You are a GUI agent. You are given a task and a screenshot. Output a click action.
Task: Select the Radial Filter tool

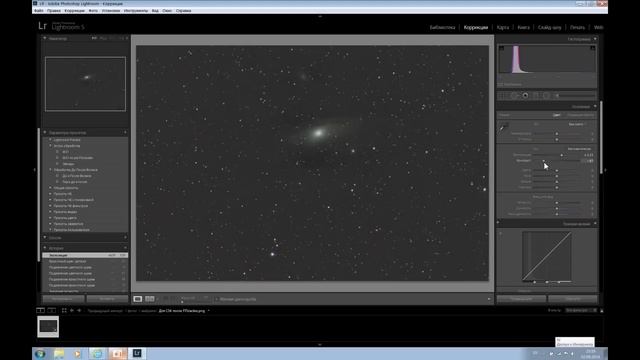tap(546, 96)
